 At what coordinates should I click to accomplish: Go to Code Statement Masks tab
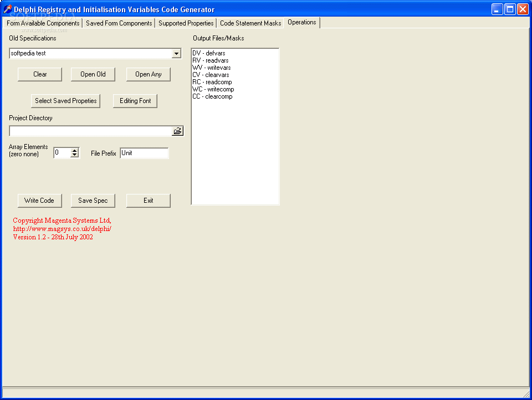click(250, 23)
